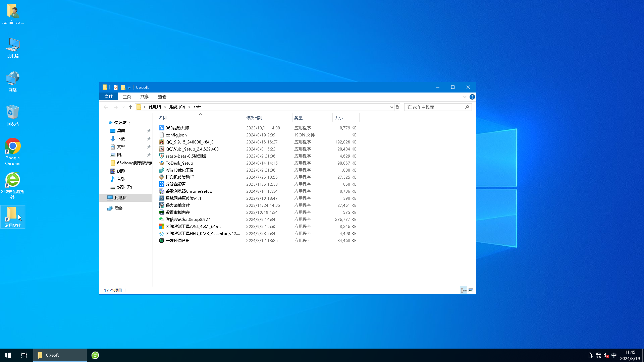Screen dimensions: 644x362
Task: Click refresh button in address bar
Action: 397,107
